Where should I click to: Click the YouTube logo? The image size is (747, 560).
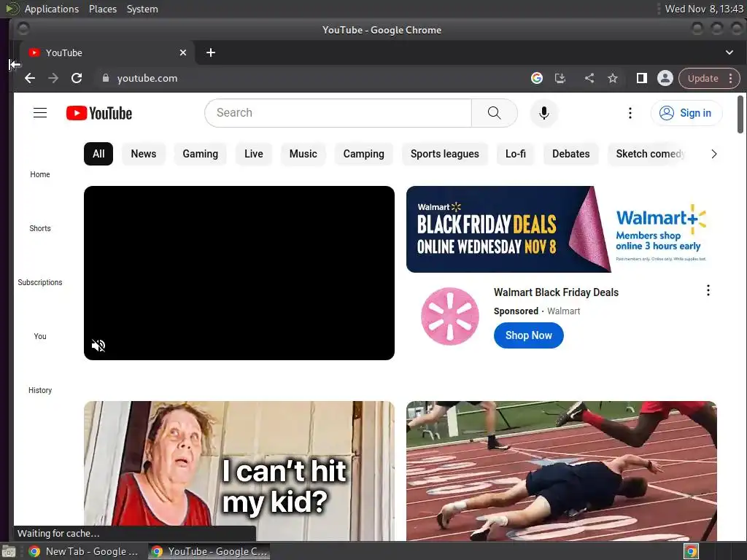click(x=99, y=113)
